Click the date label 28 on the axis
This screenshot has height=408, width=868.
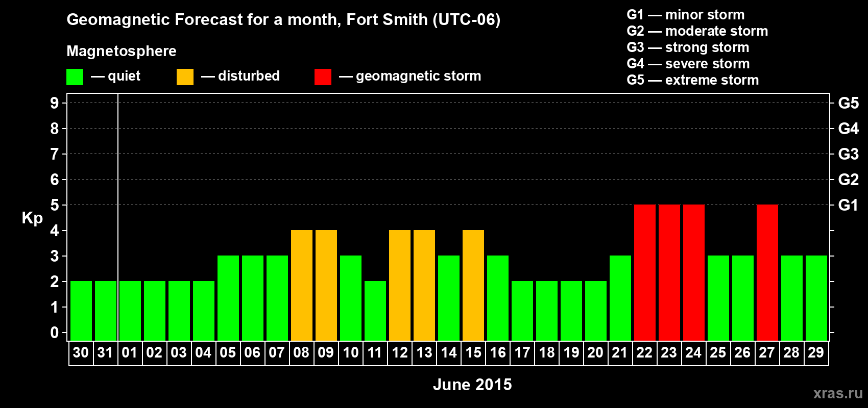791,353
